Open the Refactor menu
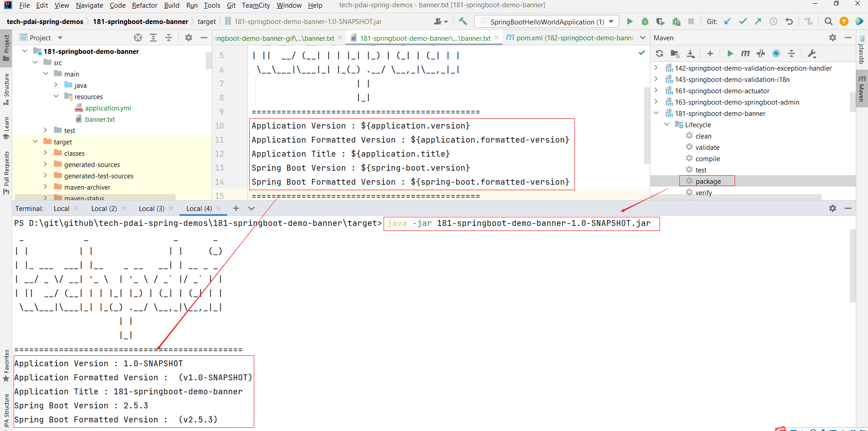This screenshot has height=431, width=868. coord(144,5)
